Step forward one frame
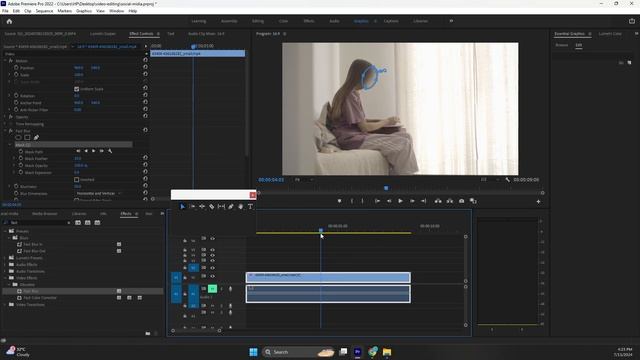This screenshot has height=360, width=640. pos(412,201)
